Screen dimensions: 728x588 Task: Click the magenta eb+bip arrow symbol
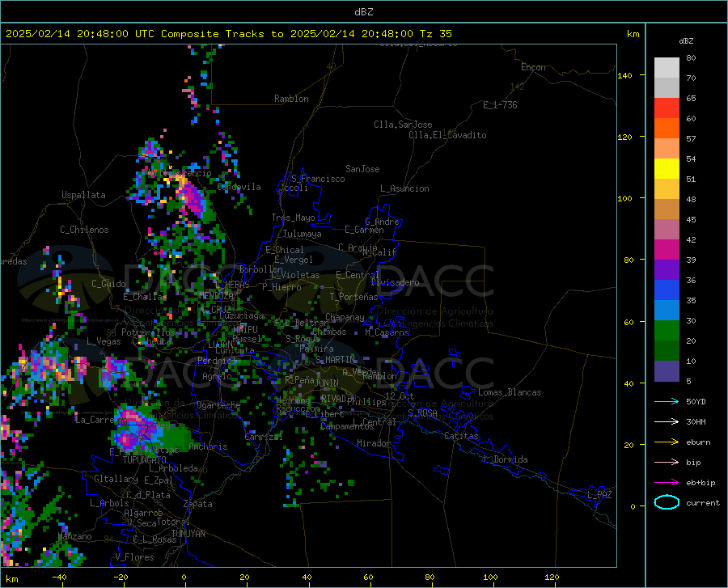(x=667, y=482)
